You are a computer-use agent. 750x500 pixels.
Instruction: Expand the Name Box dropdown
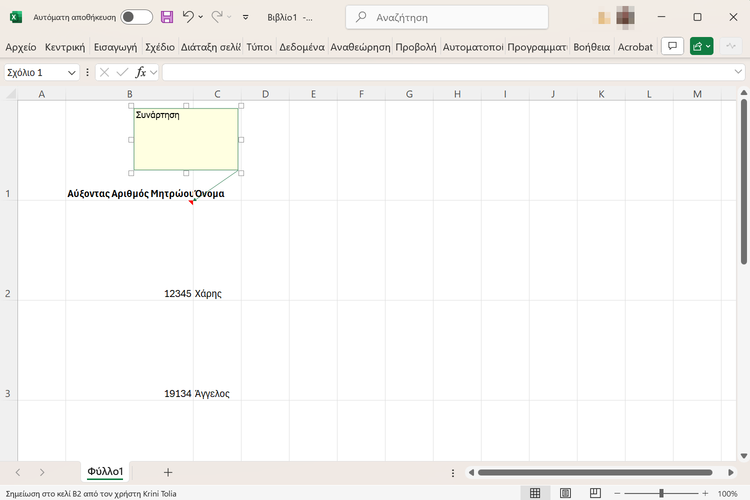pos(72,73)
